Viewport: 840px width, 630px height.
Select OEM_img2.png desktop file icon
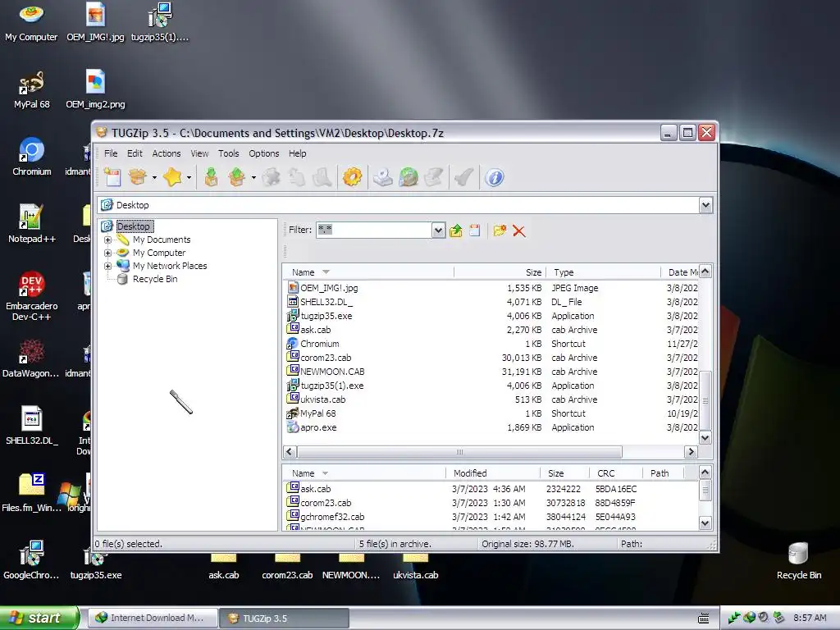coord(95,89)
